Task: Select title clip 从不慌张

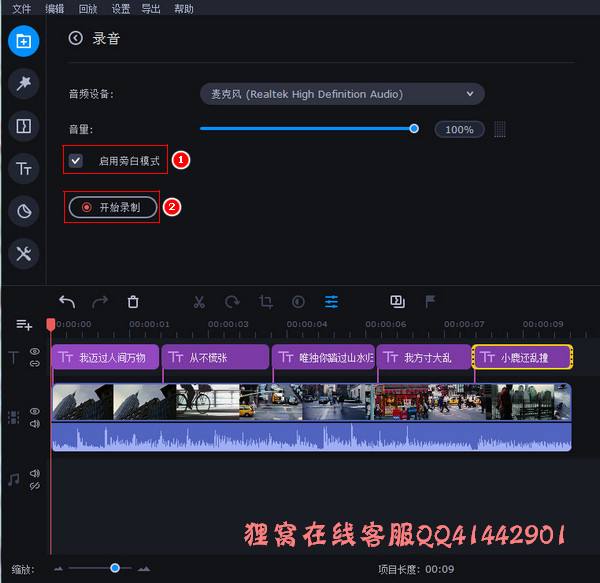Action: (215, 357)
